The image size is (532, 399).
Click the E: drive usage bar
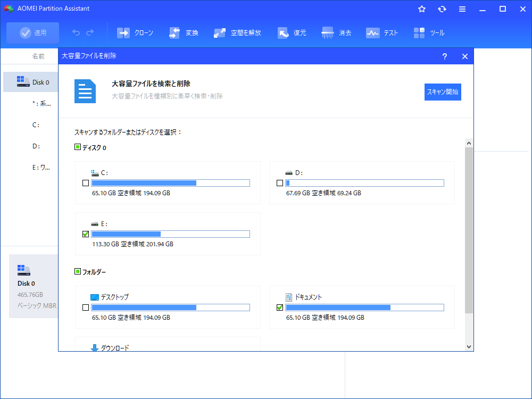click(170, 234)
